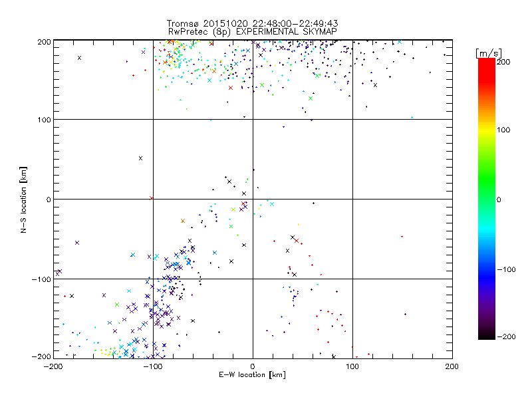Click the green X near E-W 58, N-S 126
532x399 pixels.
tap(311, 98)
